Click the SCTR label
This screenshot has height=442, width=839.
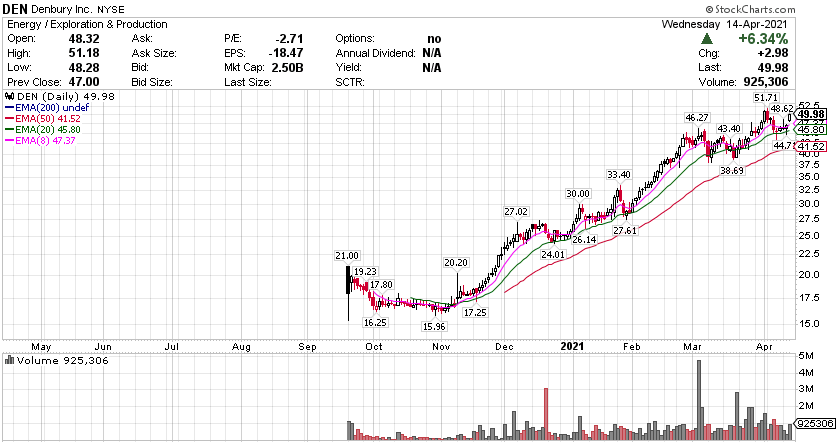tap(350, 82)
